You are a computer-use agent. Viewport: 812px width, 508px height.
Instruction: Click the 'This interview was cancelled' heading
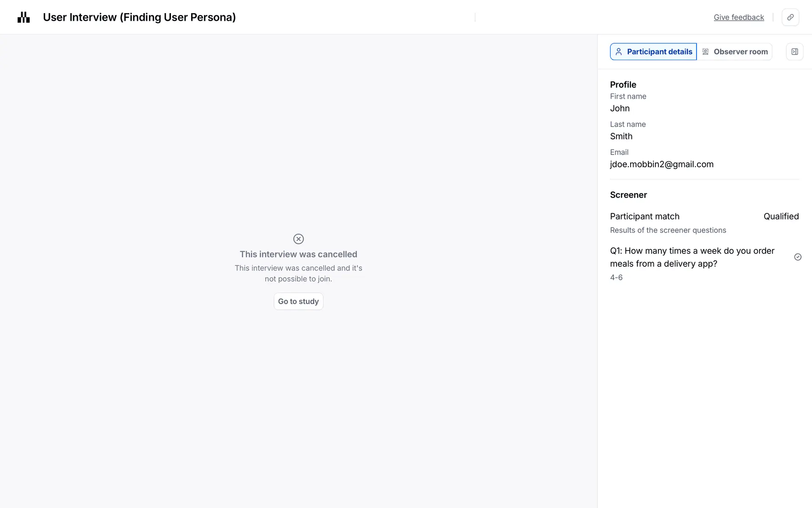click(298, 254)
